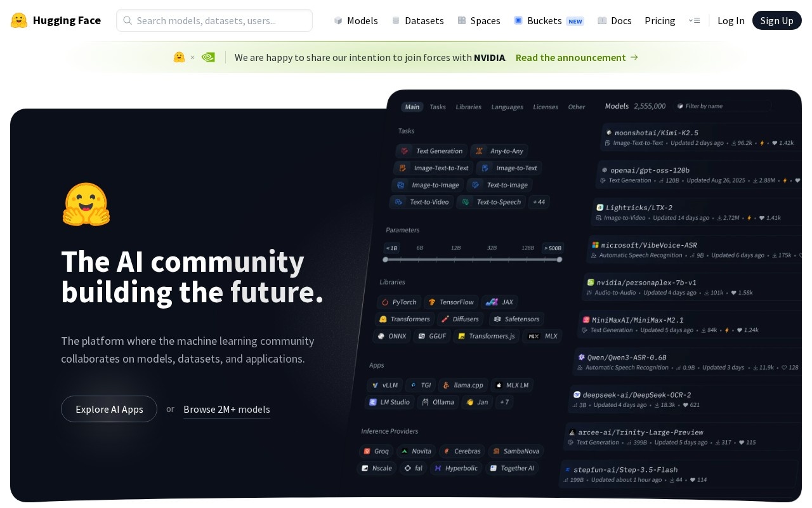Expand the + 7 more apps chip
Image resolution: width=812 pixels, height=508 pixels.
[504, 402]
